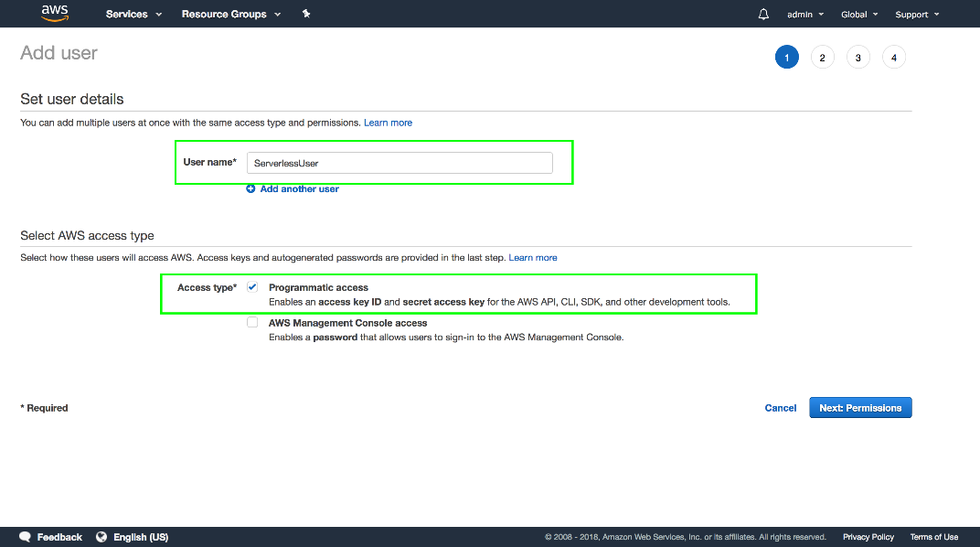Open the Support menu
Image resolution: width=980 pixels, height=547 pixels.
click(x=916, y=14)
